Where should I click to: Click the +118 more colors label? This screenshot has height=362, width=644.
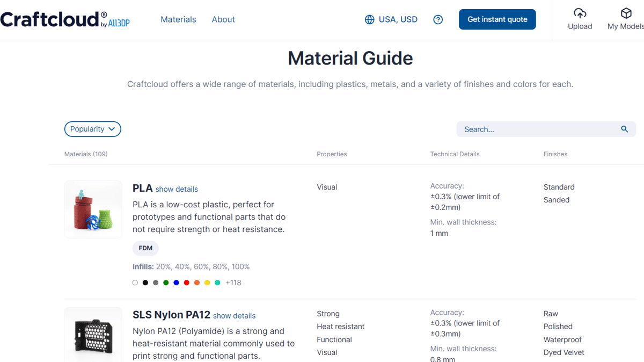[x=233, y=283]
